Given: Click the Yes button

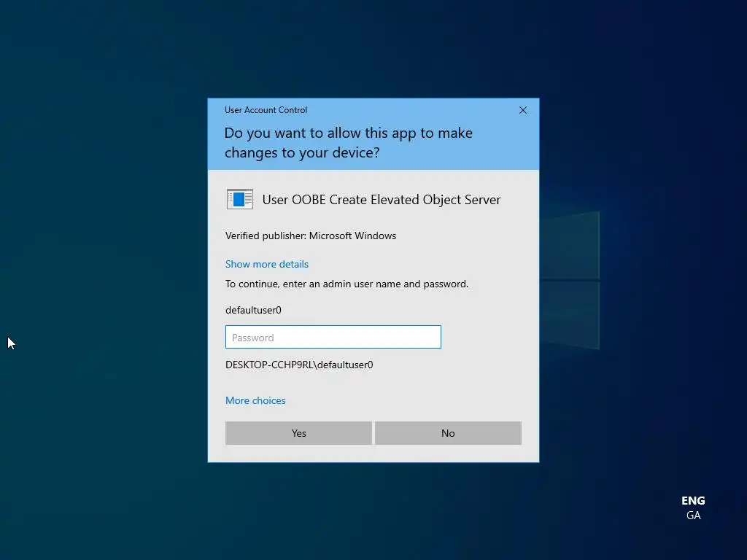Looking at the screenshot, I should pos(298,433).
